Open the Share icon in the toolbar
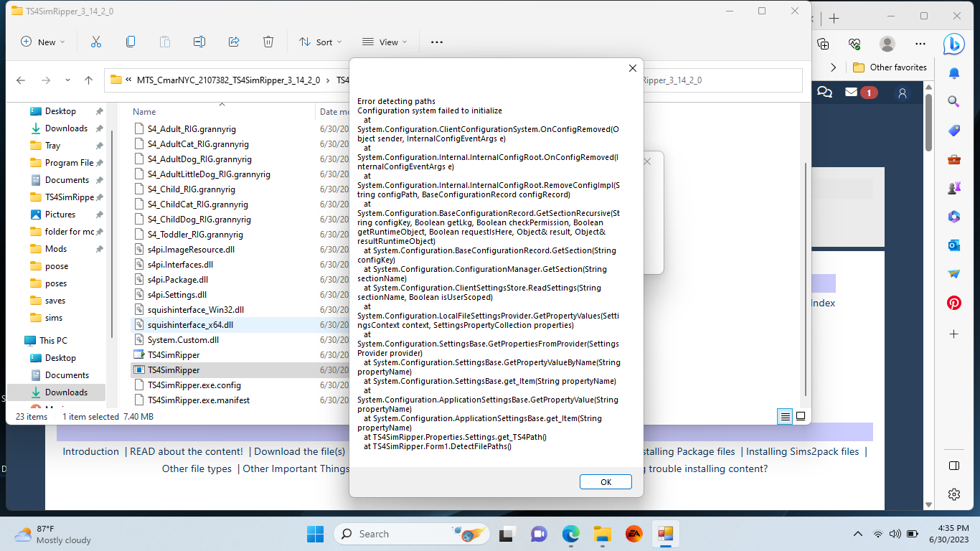The image size is (980, 551). coord(234,42)
